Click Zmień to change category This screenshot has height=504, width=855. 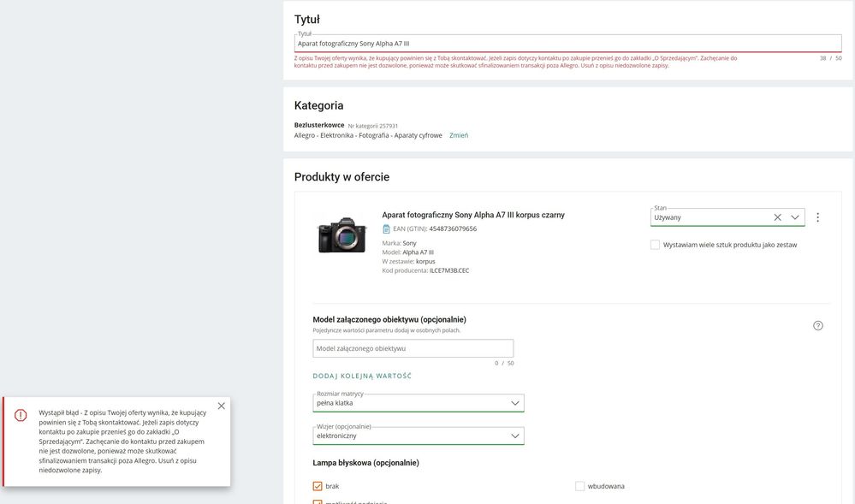click(x=459, y=135)
